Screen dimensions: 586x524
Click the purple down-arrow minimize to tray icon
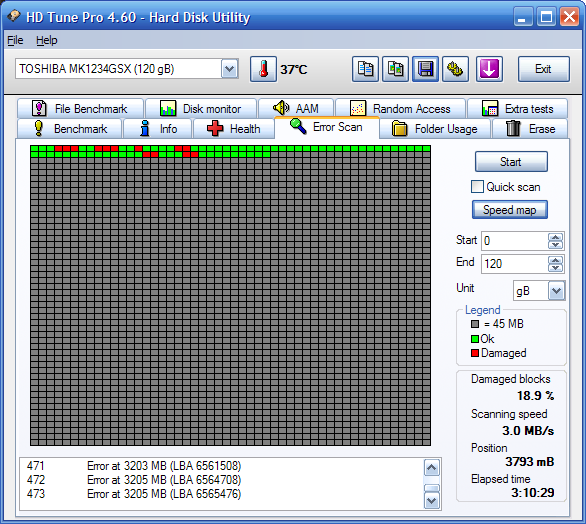489,69
